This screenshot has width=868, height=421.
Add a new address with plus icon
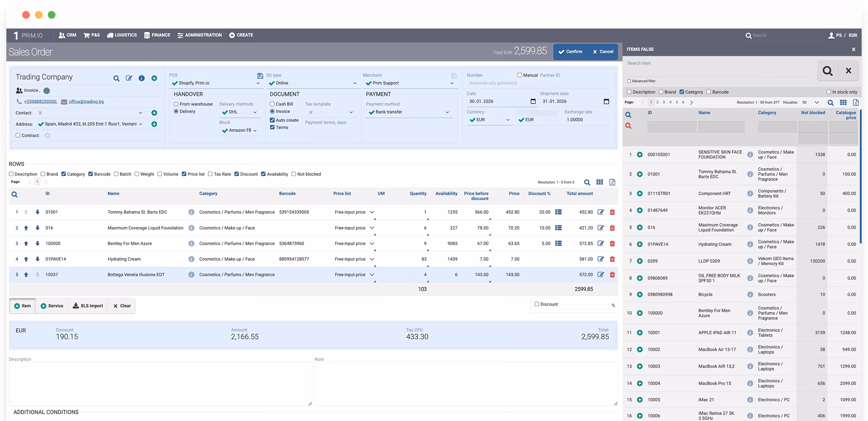[154, 124]
